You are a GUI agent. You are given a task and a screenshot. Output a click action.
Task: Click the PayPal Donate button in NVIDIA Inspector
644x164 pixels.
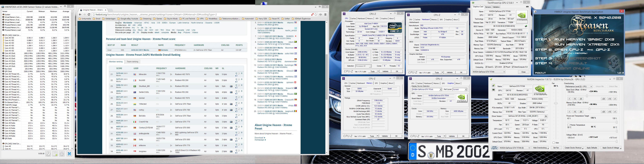click(x=495, y=148)
